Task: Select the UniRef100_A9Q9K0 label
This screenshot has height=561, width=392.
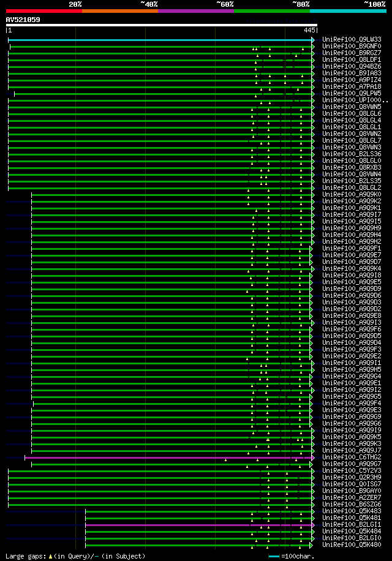Action: (352, 194)
